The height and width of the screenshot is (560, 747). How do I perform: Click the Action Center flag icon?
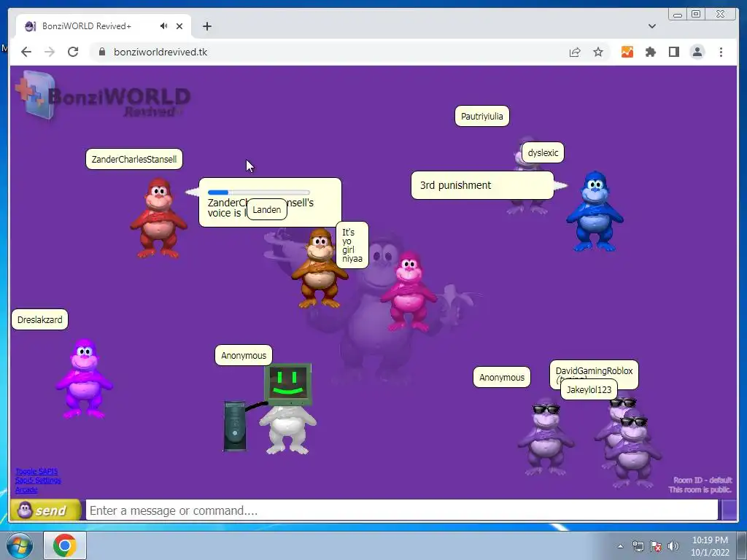[x=656, y=546]
